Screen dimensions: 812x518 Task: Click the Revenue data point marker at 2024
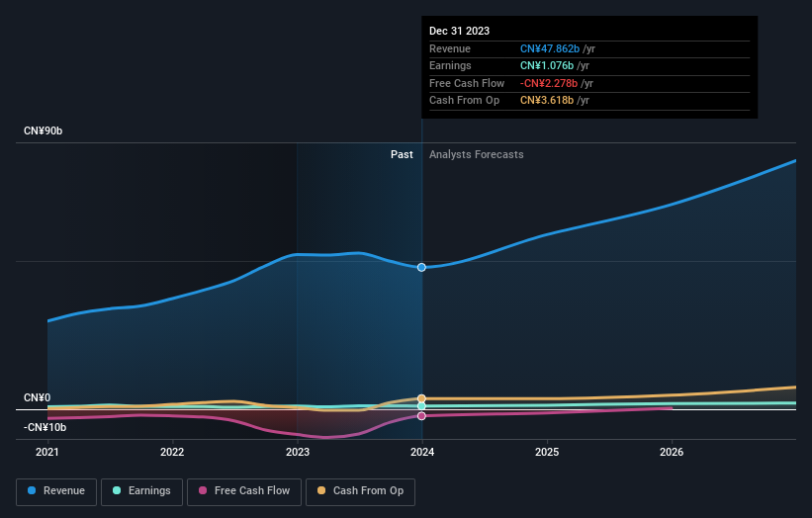[x=421, y=267]
